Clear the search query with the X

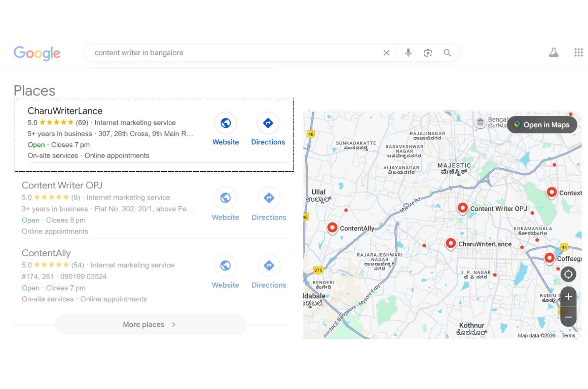click(386, 52)
